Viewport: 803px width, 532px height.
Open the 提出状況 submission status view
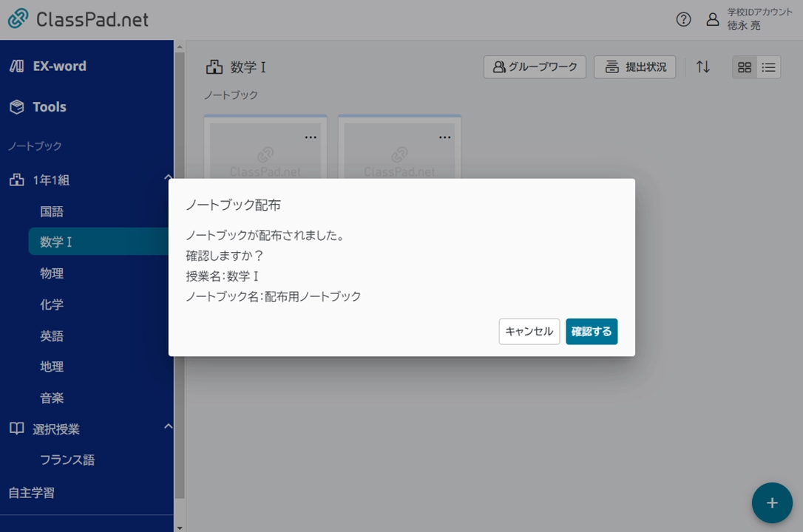point(634,66)
